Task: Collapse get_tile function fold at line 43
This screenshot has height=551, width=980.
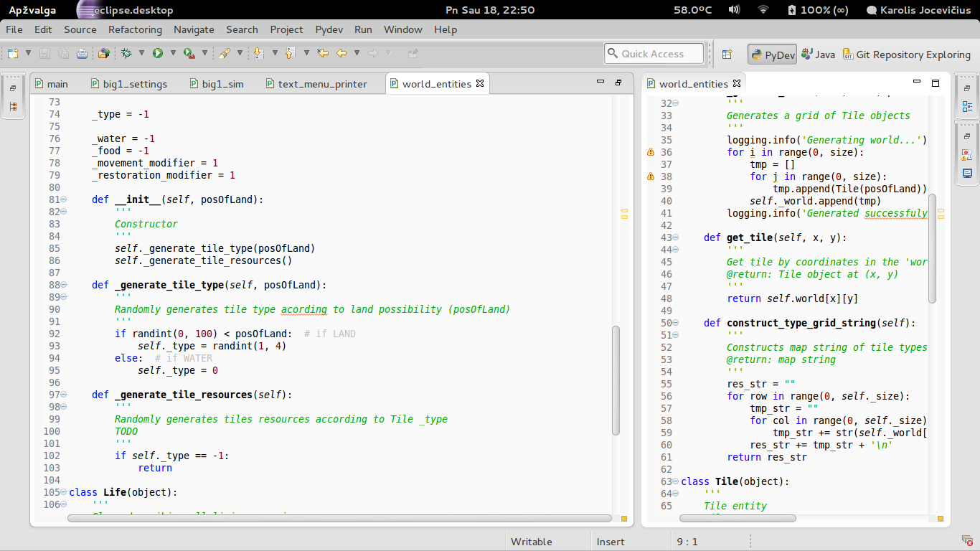Action: tap(676, 238)
